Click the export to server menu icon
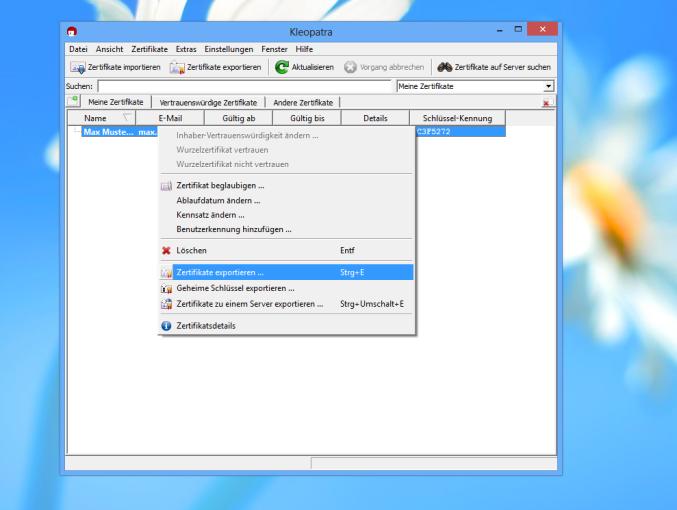This screenshot has width=677, height=510. [x=166, y=304]
